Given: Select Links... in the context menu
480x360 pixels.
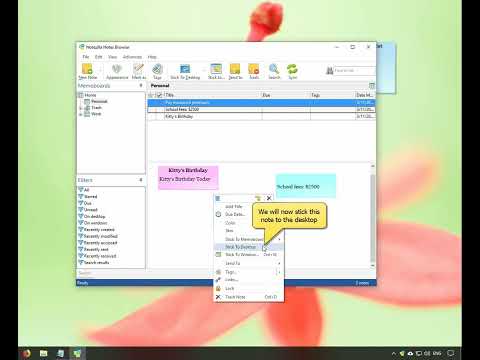Looking at the screenshot, I should (x=248, y=280).
